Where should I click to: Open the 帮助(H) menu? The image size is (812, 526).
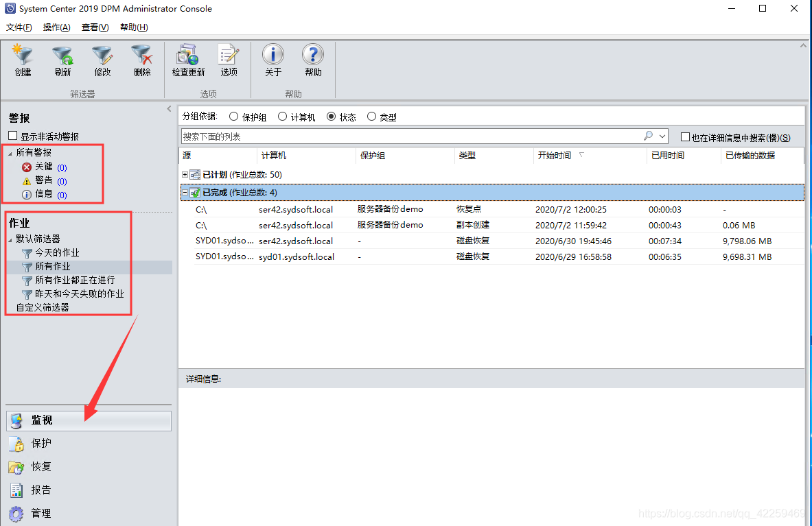point(134,27)
